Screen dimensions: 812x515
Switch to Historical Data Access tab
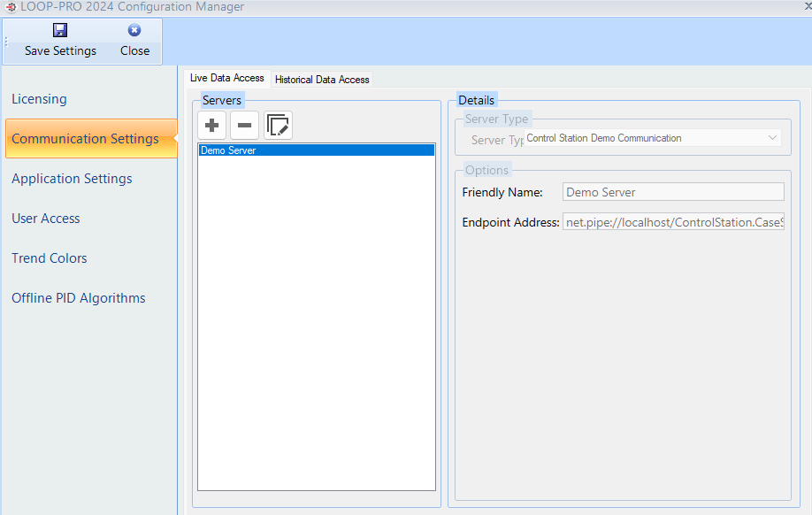click(322, 80)
